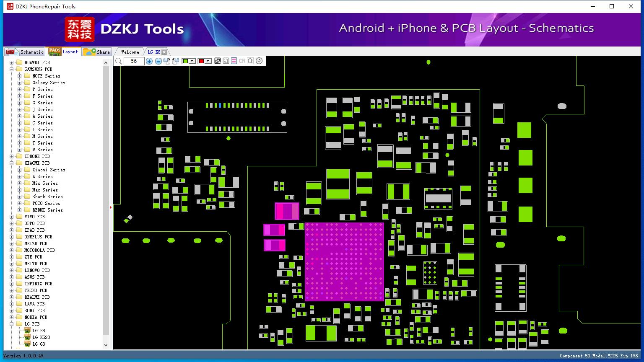This screenshot has width=644, height=362.
Task: Select the INFINIX PCB folder
Action: pyautogui.click(x=38, y=284)
